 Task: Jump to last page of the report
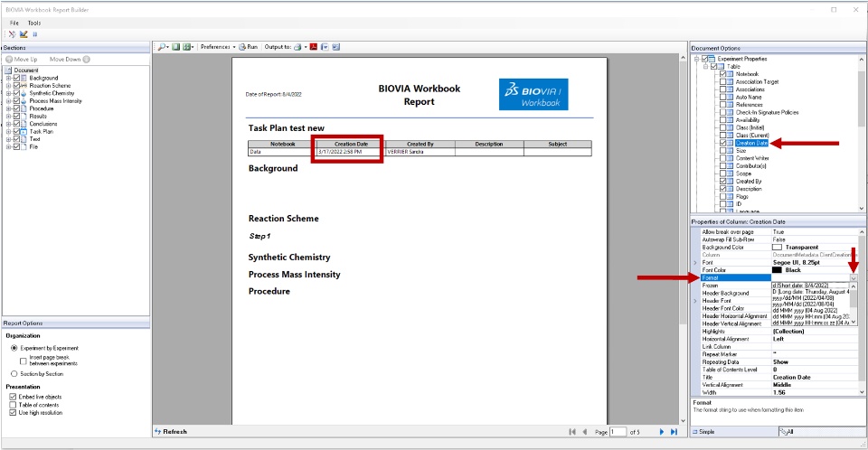(x=674, y=432)
